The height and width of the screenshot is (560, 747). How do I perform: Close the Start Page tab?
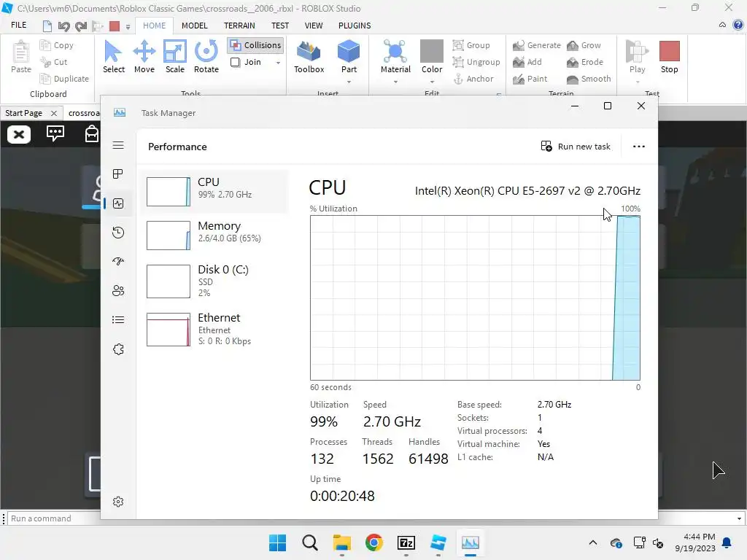(54, 113)
